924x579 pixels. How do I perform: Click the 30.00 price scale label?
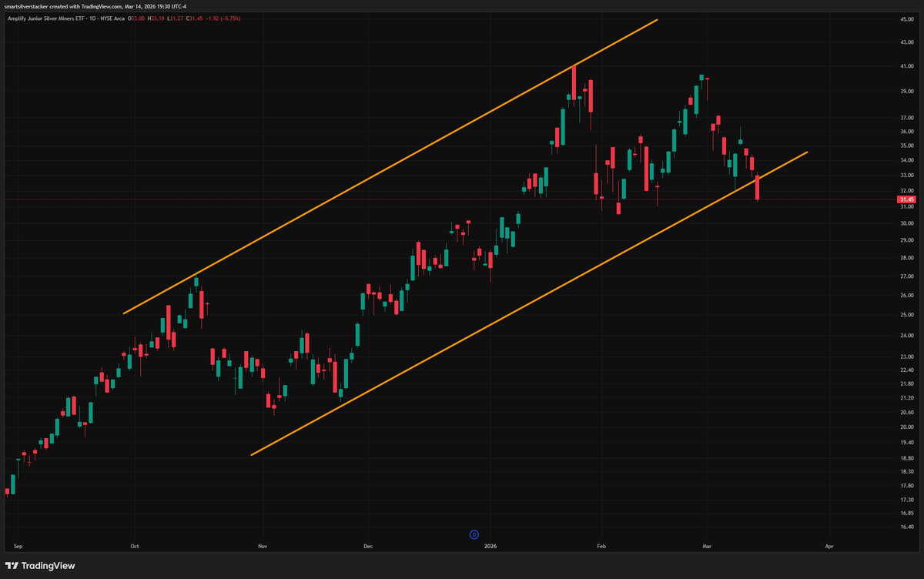tap(906, 223)
